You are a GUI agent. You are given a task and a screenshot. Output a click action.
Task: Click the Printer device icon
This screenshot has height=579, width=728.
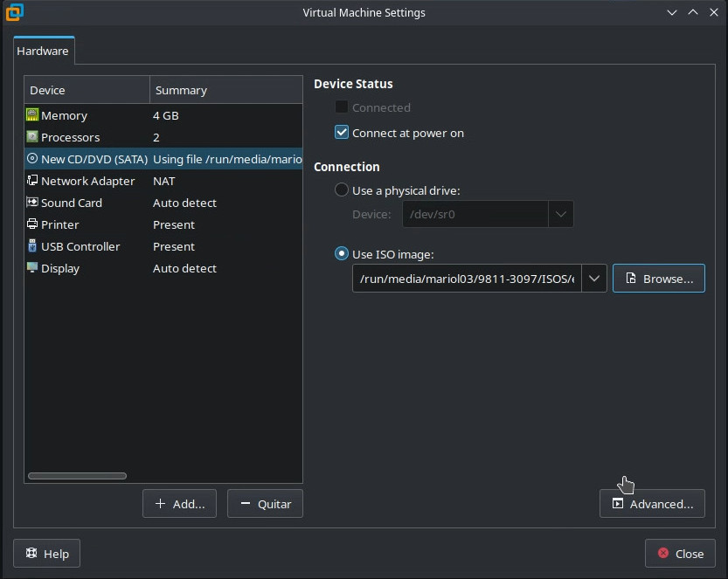coord(32,224)
